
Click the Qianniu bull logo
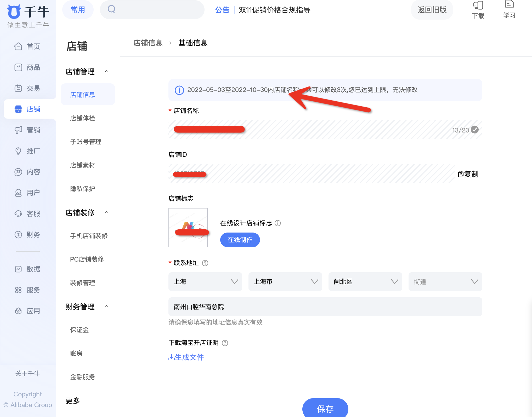click(14, 11)
